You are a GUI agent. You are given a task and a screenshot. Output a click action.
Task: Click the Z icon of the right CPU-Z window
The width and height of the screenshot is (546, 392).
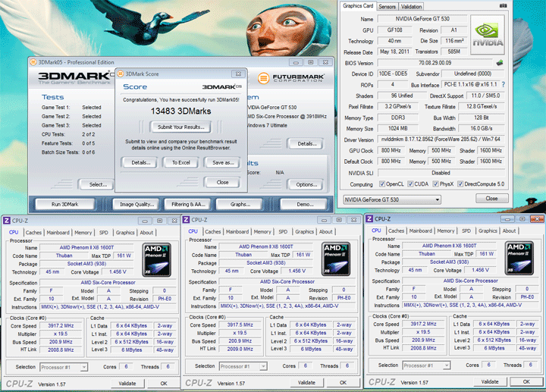click(369, 218)
